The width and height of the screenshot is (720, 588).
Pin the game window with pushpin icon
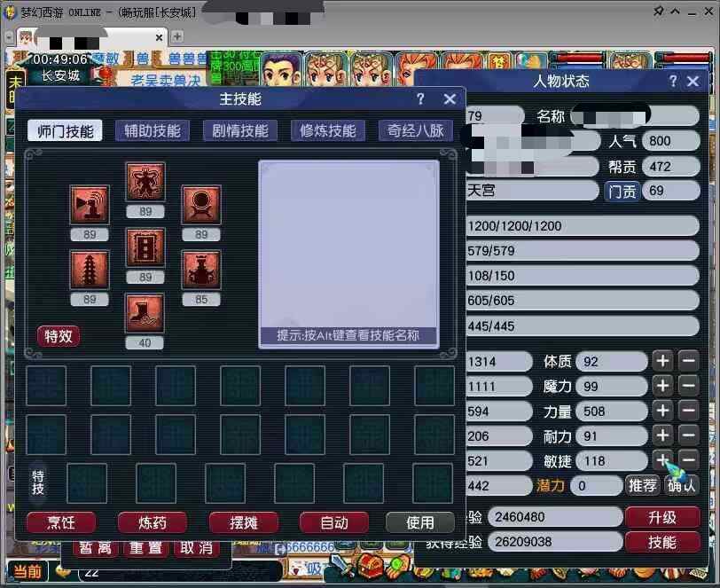[x=659, y=11]
